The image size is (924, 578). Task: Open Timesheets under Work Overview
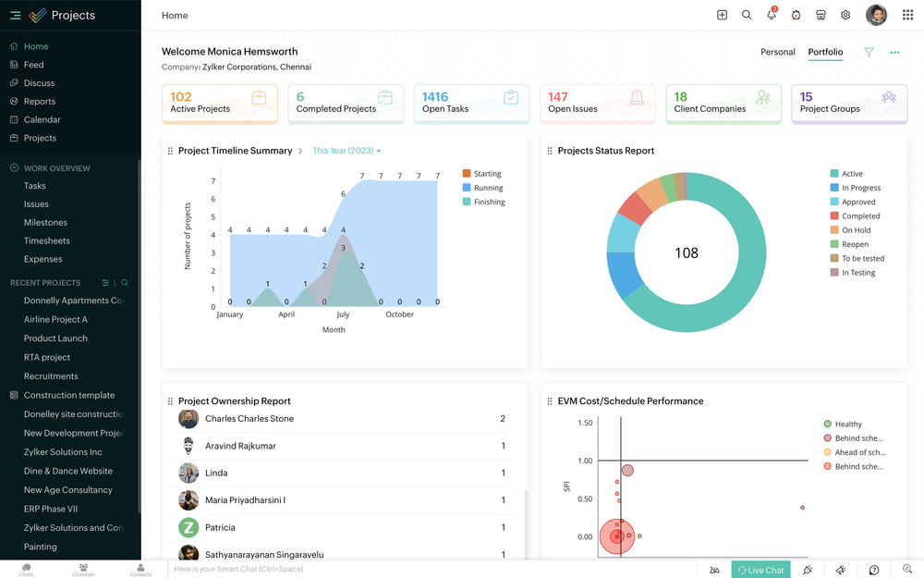point(46,240)
